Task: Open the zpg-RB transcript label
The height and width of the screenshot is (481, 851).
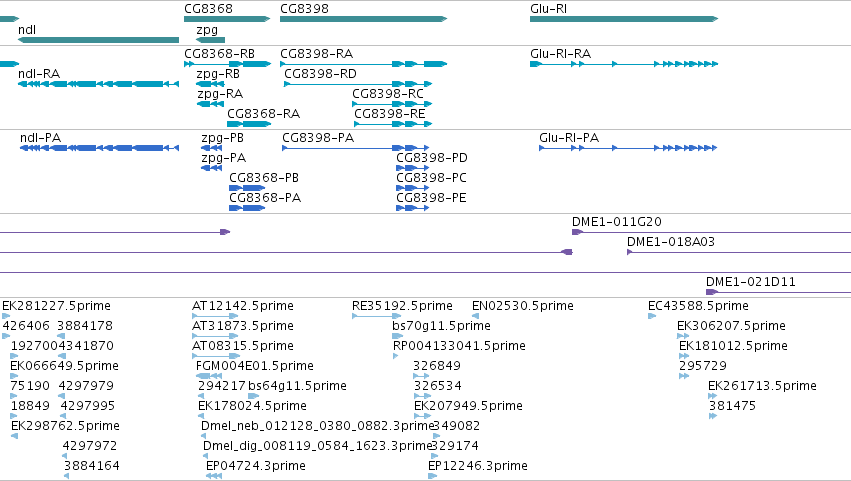Action: tap(218, 74)
